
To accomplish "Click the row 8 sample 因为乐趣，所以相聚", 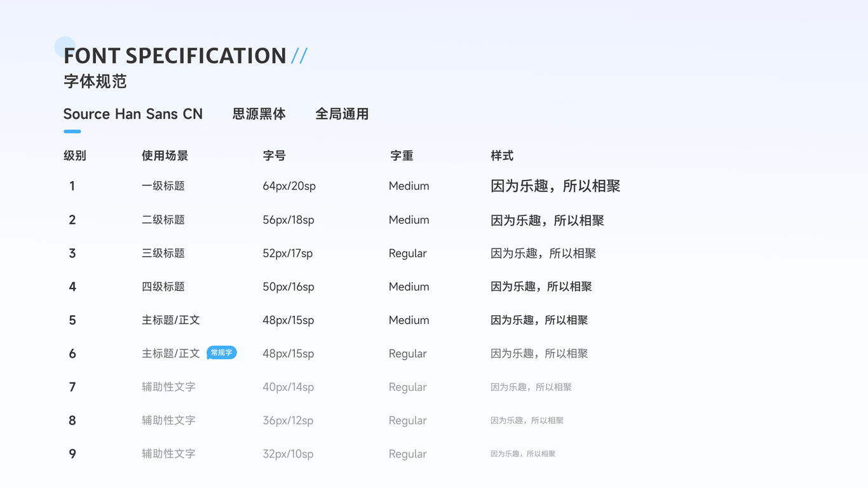I will [x=527, y=421].
